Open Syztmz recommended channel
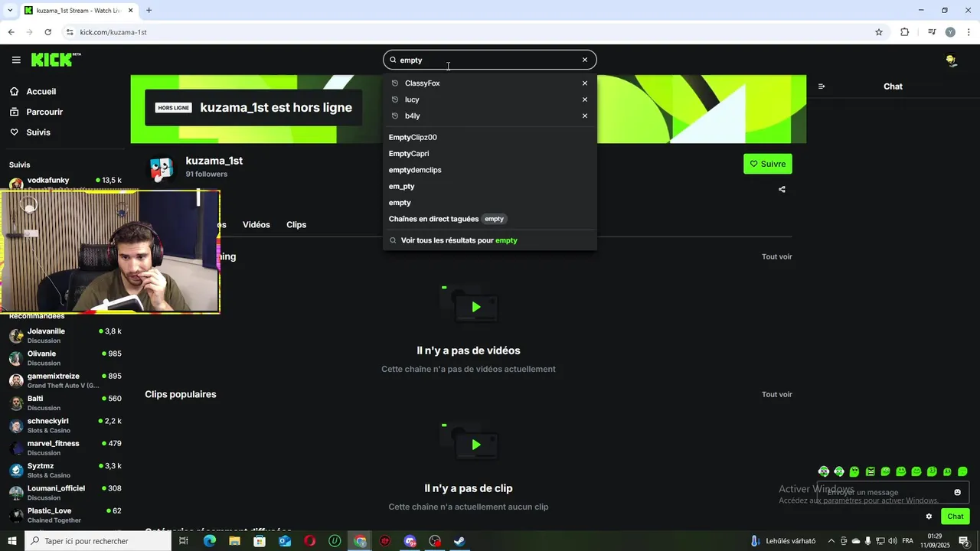This screenshot has width=980, height=551. tap(65, 471)
